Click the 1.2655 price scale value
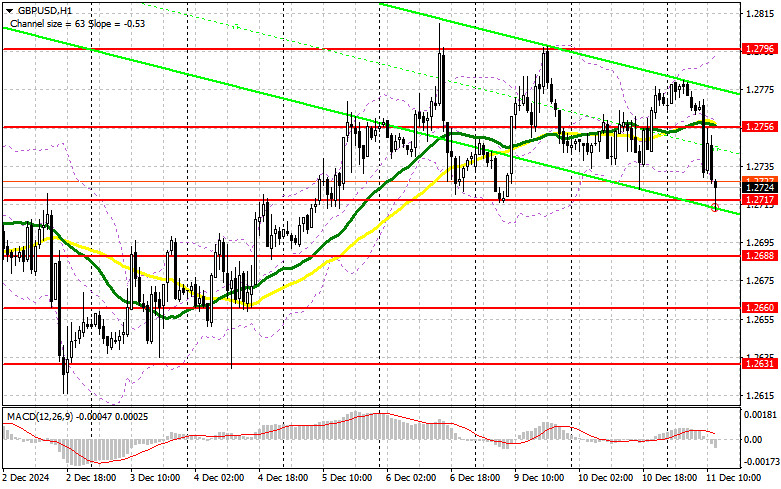This screenshot has width=781, height=489. coord(760,319)
